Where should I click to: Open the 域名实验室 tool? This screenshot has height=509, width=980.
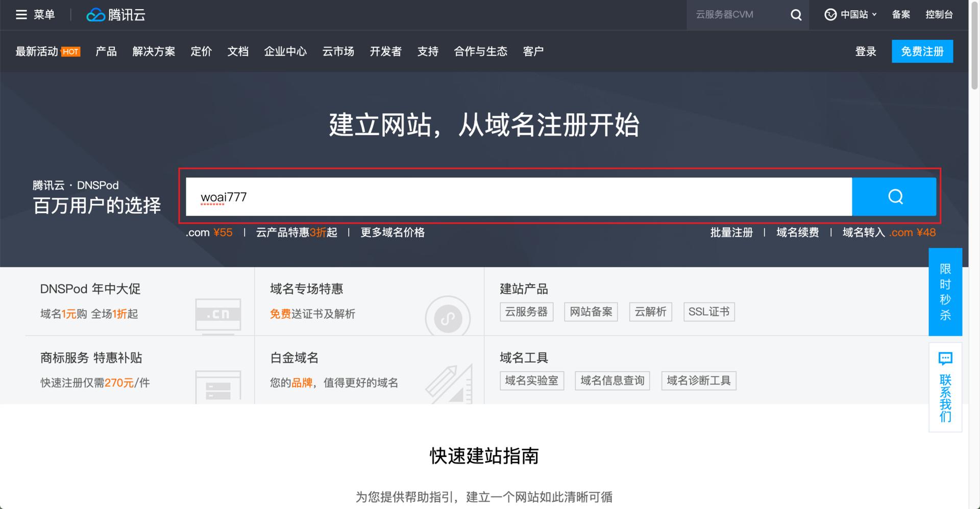532,380
